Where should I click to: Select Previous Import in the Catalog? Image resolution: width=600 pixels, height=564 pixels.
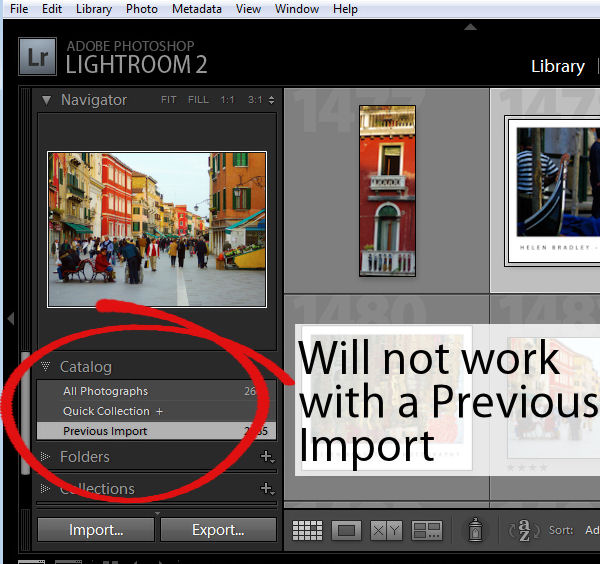click(156, 431)
